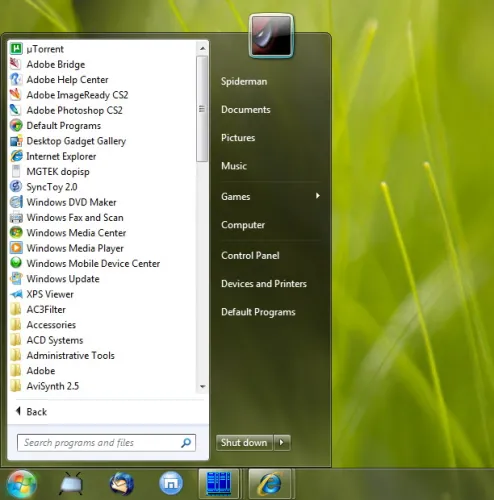494x500 pixels.
Task: Click the Shut down button
Action: click(244, 443)
